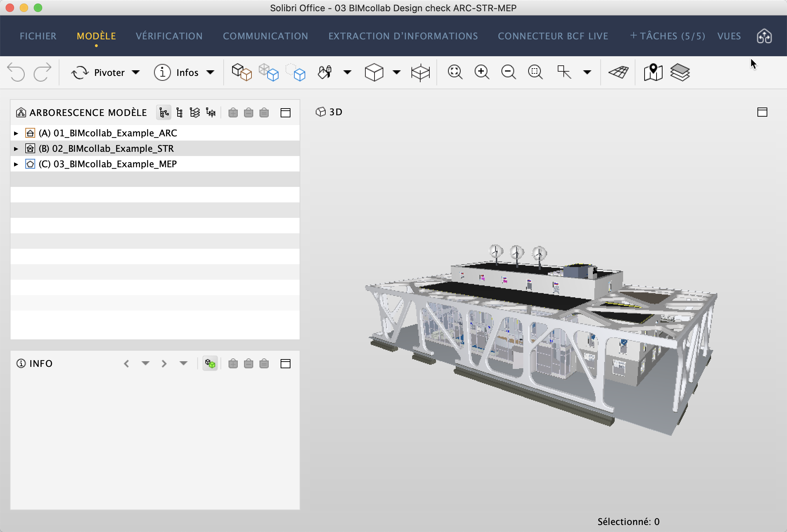The width and height of the screenshot is (787, 532).
Task: Click the Undo arrow in toolbar
Action: click(x=16, y=72)
